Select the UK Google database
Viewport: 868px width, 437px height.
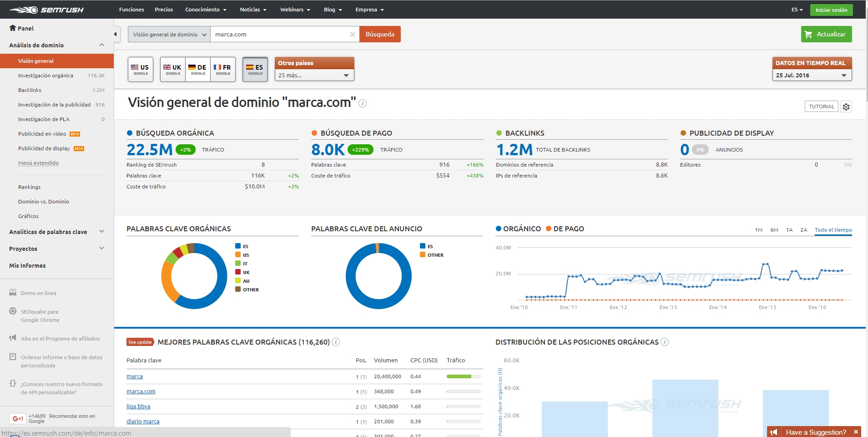click(x=173, y=69)
